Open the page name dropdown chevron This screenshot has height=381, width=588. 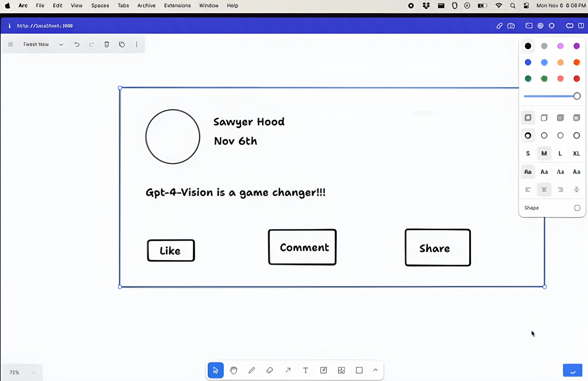coord(61,45)
